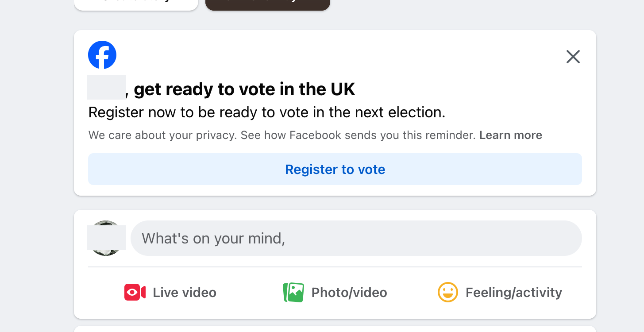Choose the Photo/video text label
Image resolution: width=644 pixels, height=332 pixels.
point(349,293)
